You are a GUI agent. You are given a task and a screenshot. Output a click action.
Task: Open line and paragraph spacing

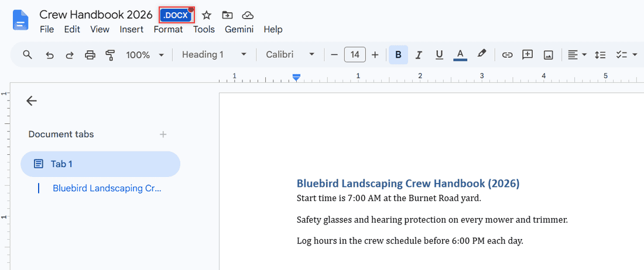(600, 55)
